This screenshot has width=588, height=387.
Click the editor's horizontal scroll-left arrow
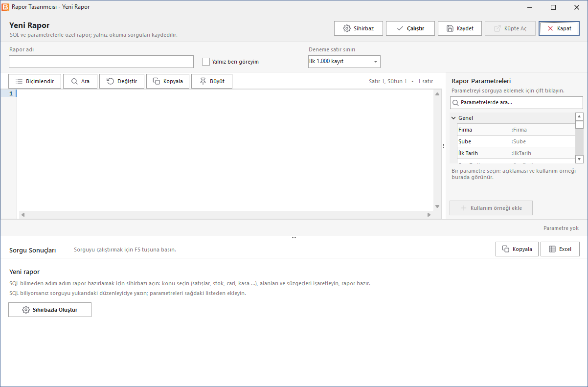(23, 215)
